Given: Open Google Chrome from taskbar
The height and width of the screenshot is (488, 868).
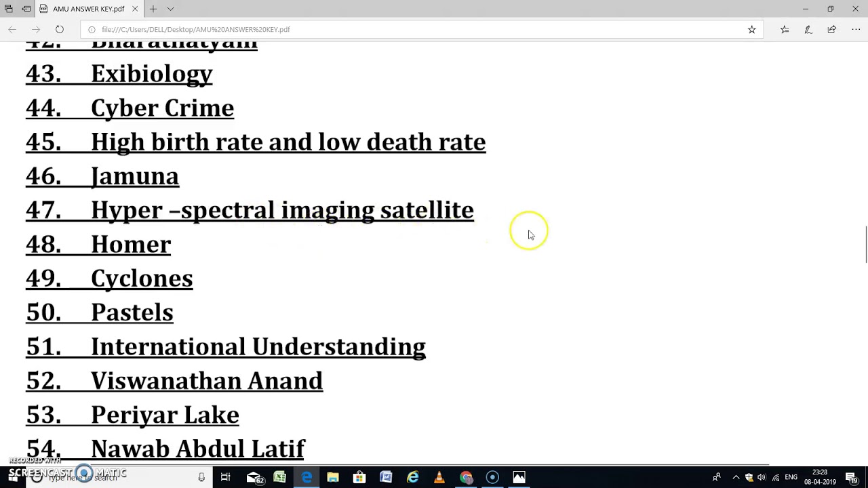Looking at the screenshot, I should click(x=466, y=478).
